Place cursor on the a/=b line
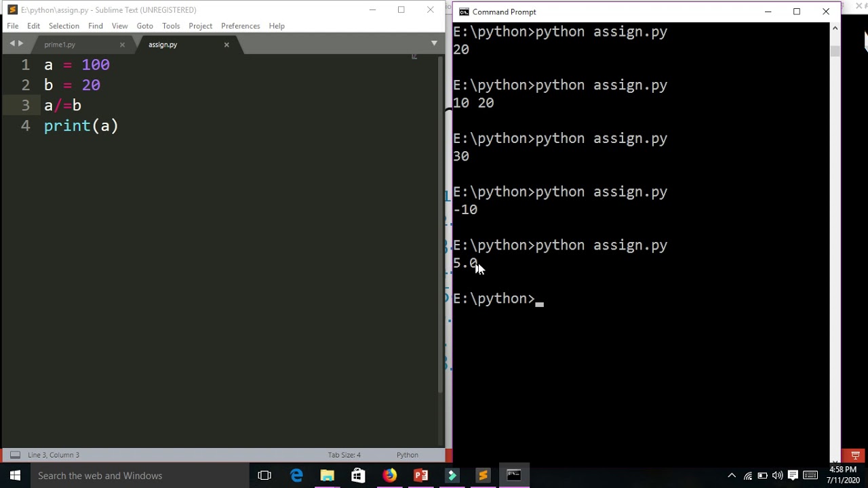868x488 pixels. tap(62, 106)
